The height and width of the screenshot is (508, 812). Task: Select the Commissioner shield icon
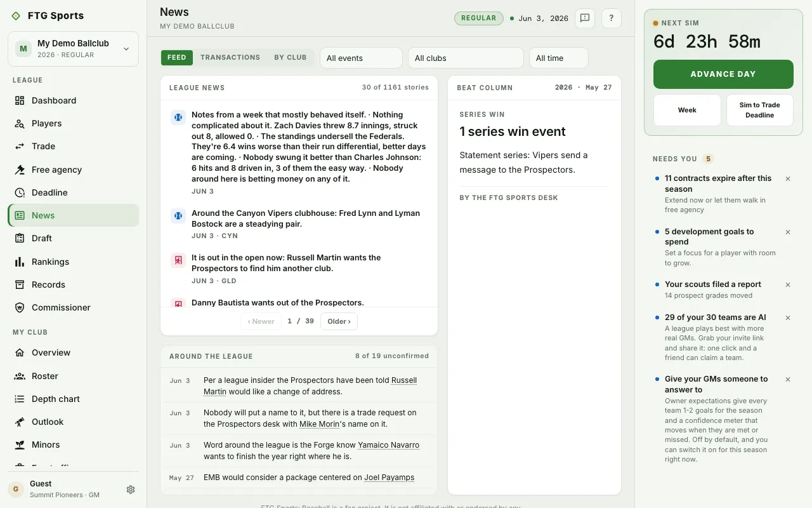(20, 307)
